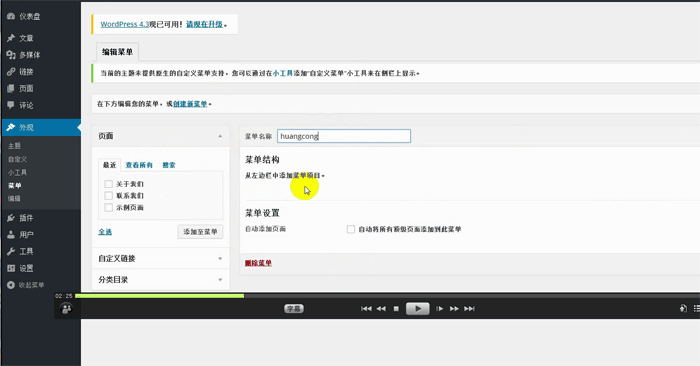This screenshot has height=366, width=700.
Task: Switch to the 搜索 tab
Action: [169, 165]
